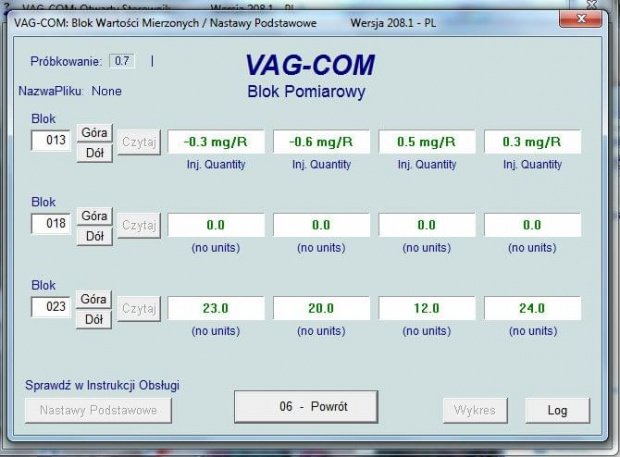620x457 pixels.
Task: Click the Blok Pomiarowy heading
Action: tap(306, 92)
